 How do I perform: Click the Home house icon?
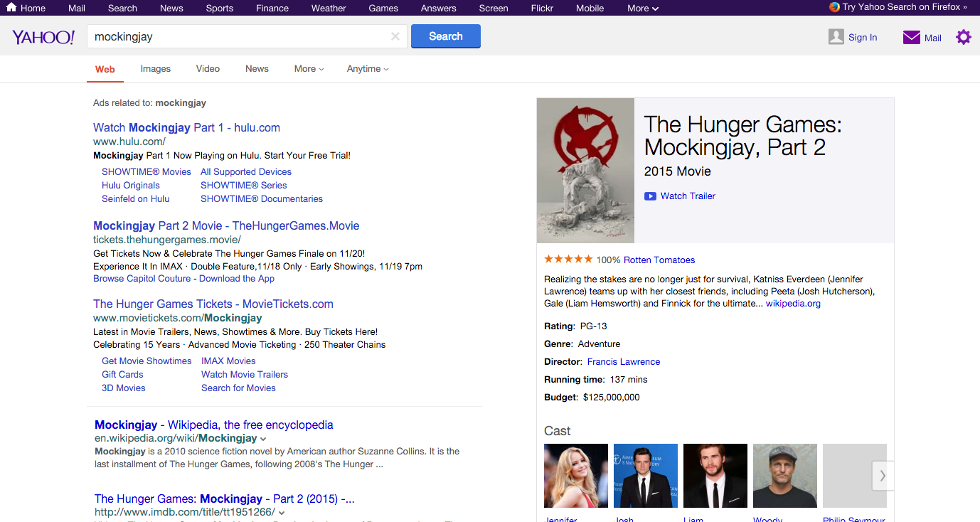click(11, 8)
